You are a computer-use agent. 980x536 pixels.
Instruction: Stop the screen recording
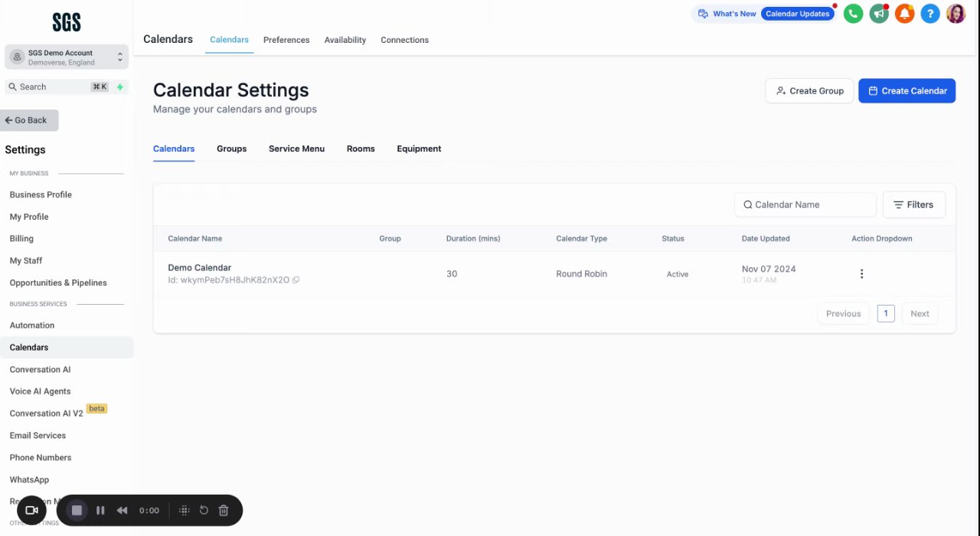click(x=77, y=510)
